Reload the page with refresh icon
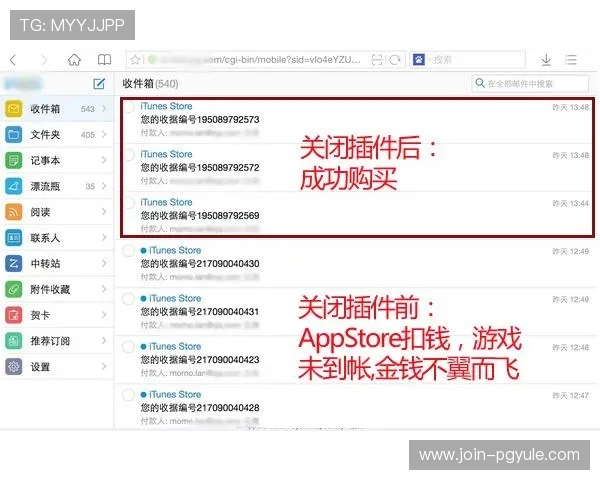 pos(395,60)
